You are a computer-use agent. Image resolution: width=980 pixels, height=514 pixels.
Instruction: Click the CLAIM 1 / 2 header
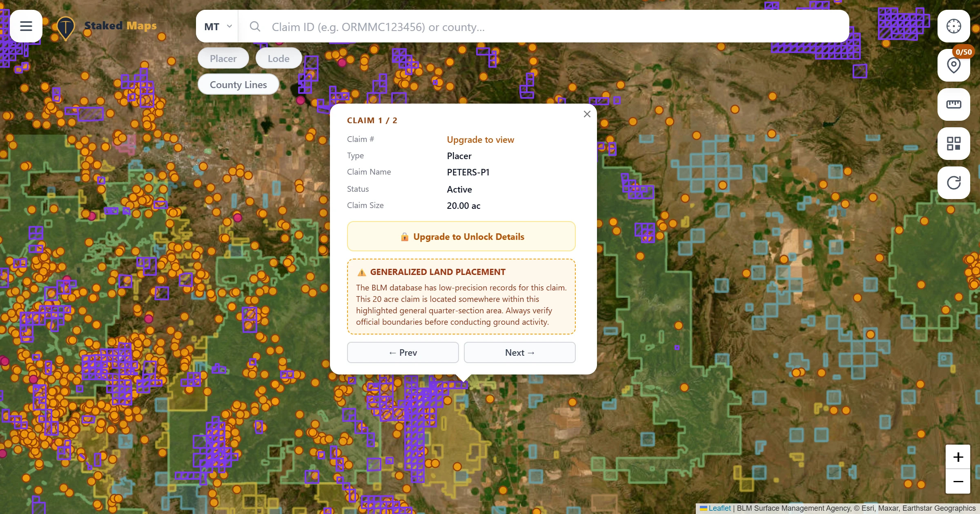pos(372,120)
